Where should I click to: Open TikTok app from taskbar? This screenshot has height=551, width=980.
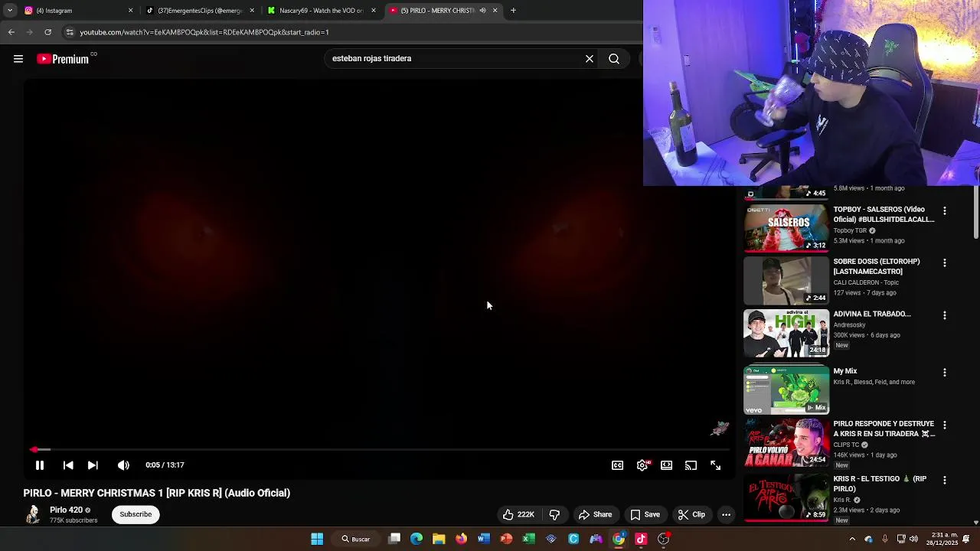(641, 539)
